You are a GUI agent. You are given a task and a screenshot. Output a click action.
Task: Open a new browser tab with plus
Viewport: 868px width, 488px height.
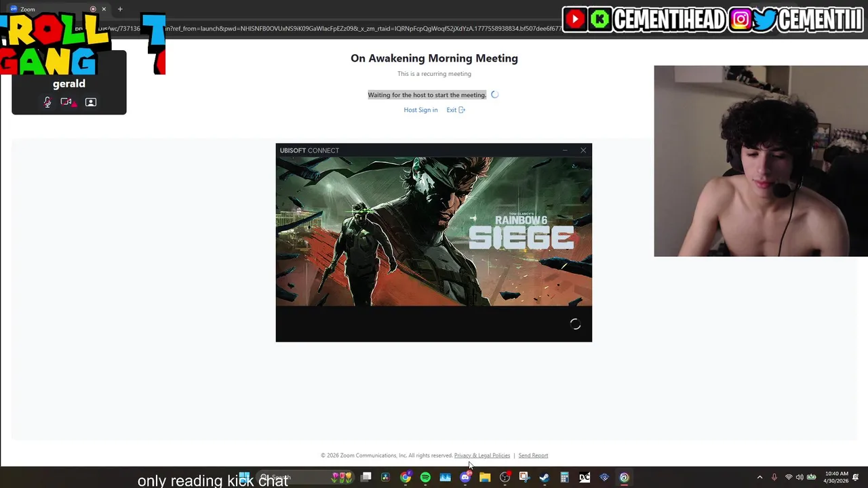[x=120, y=9]
